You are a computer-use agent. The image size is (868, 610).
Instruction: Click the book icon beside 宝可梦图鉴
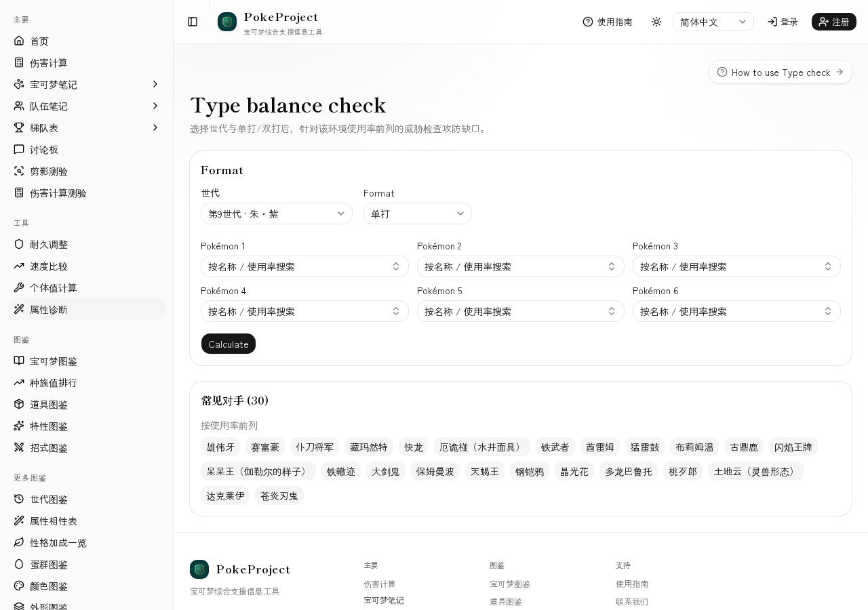[x=19, y=361]
